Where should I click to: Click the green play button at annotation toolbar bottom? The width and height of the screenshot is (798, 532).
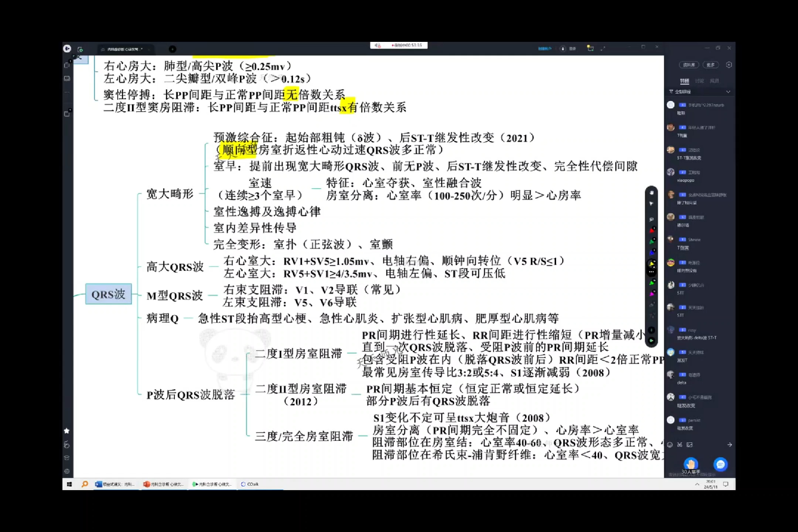click(x=651, y=340)
